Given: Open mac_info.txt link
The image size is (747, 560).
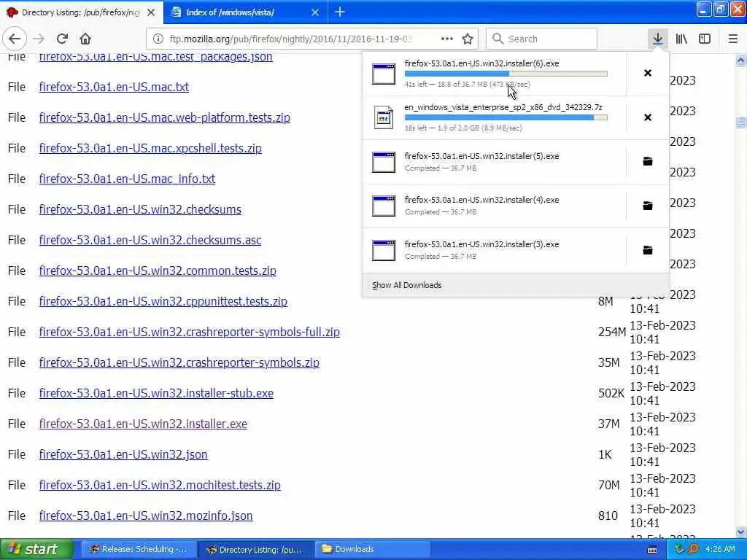Looking at the screenshot, I should pos(127,179).
